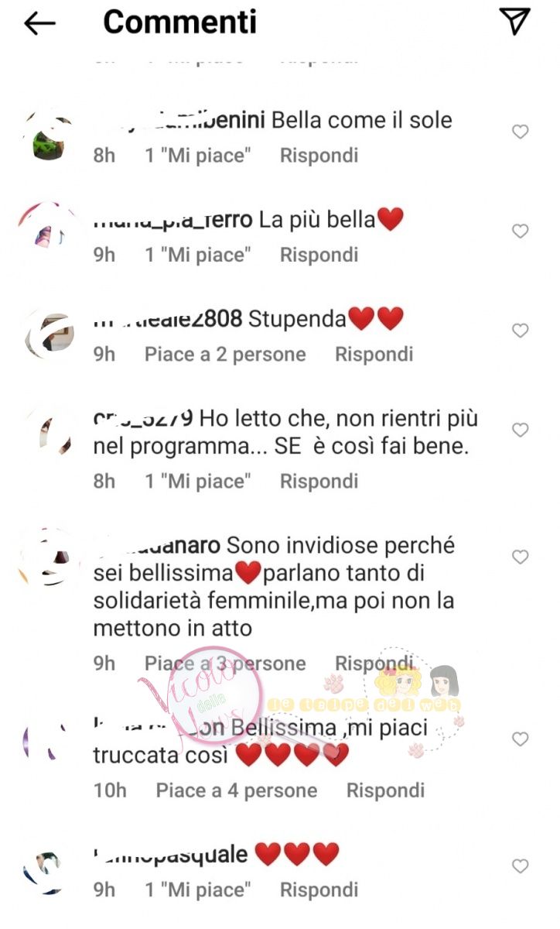Reply to the 'Stupenda' comment
The width and height of the screenshot is (560, 929).
pos(374,354)
